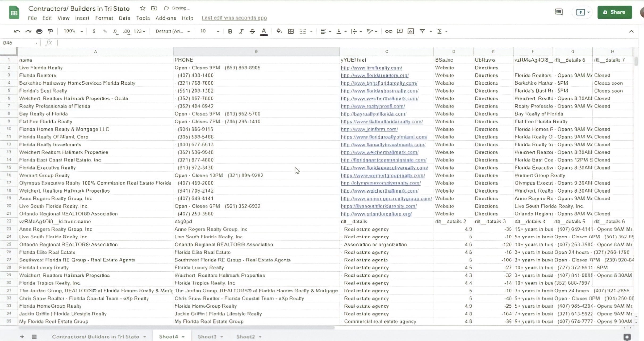Open the Format menu

[x=104, y=18]
